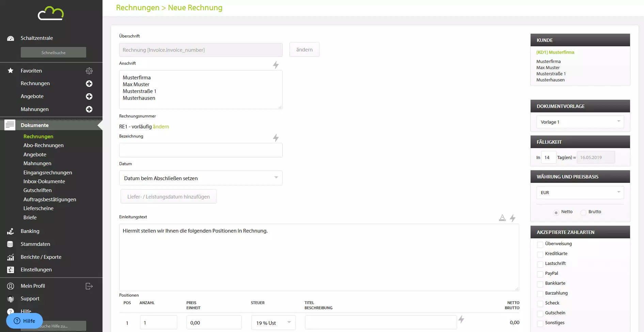The height and width of the screenshot is (332, 644).
Task: Click the ändern link next to invoice number
Action: click(x=161, y=127)
